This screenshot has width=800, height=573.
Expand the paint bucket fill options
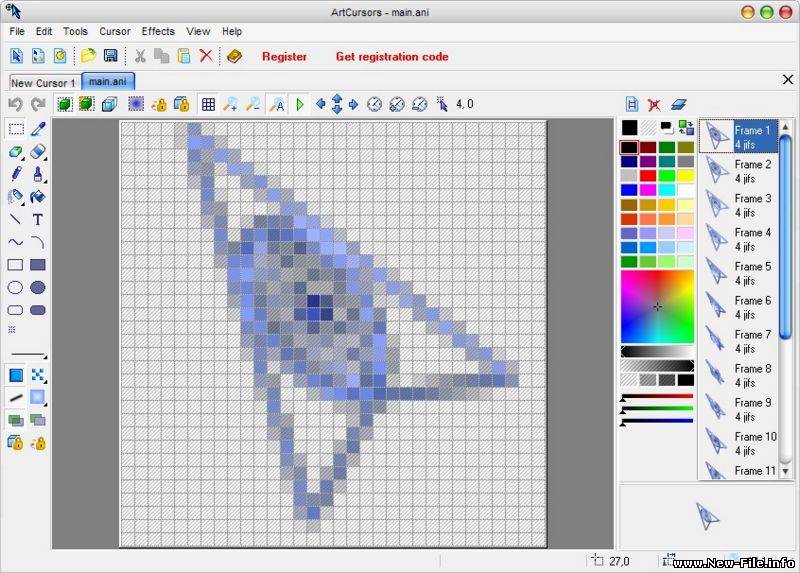coord(38,197)
